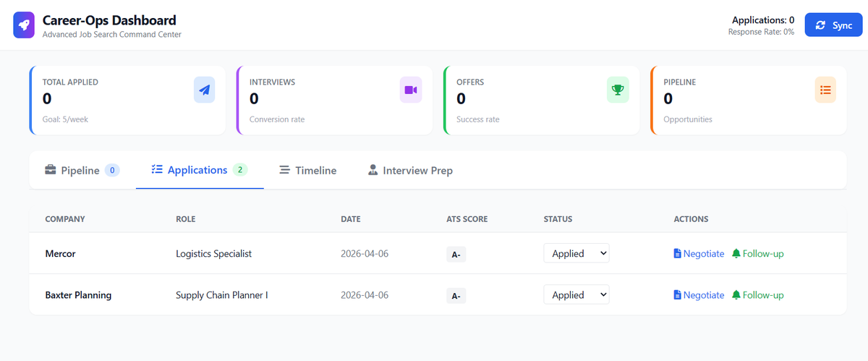The height and width of the screenshot is (361, 868).
Task: Click the 2026-04-06 date in Mercor row
Action: point(365,254)
